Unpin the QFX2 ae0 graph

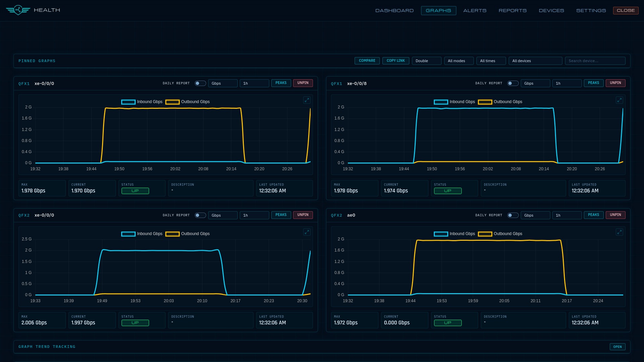(615, 215)
